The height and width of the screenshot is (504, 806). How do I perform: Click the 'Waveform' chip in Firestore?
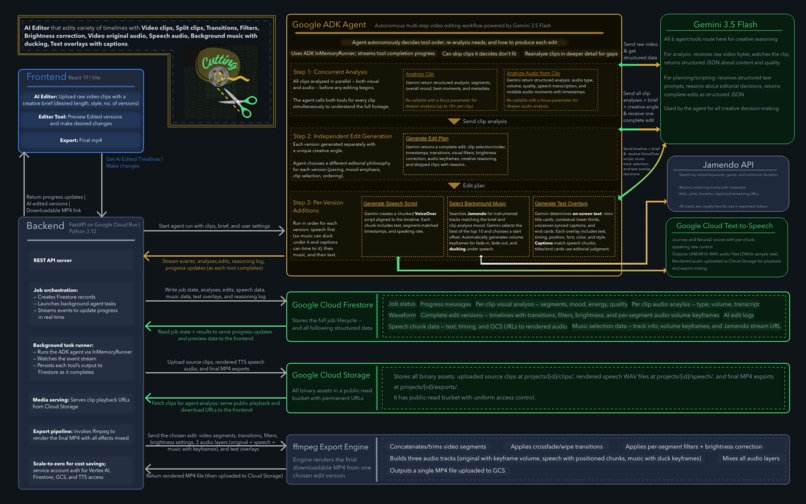[x=402, y=315]
